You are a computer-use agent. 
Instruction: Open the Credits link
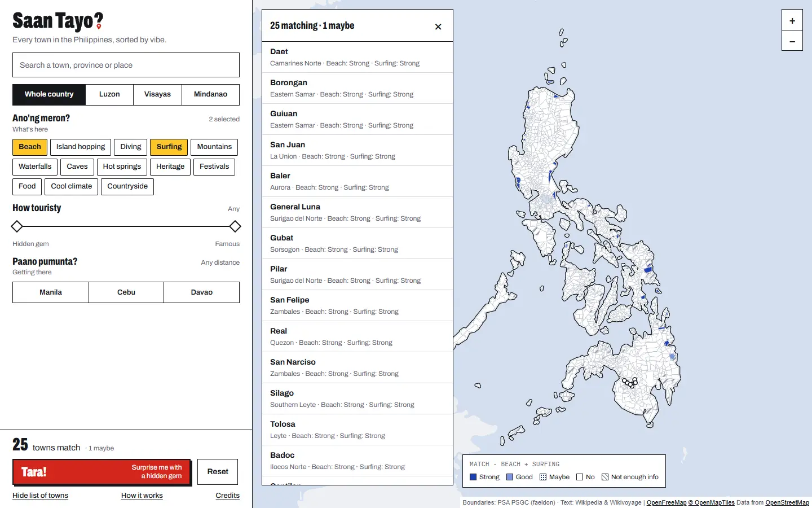(228, 496)
